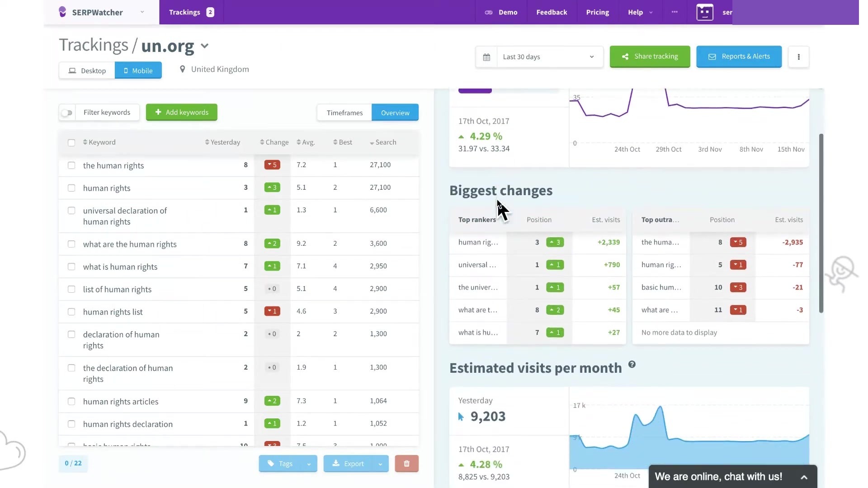The width and height of the screenshot is (868, 488).
Task: Sort by the Yesterday column
Action: tap(222, 142)
